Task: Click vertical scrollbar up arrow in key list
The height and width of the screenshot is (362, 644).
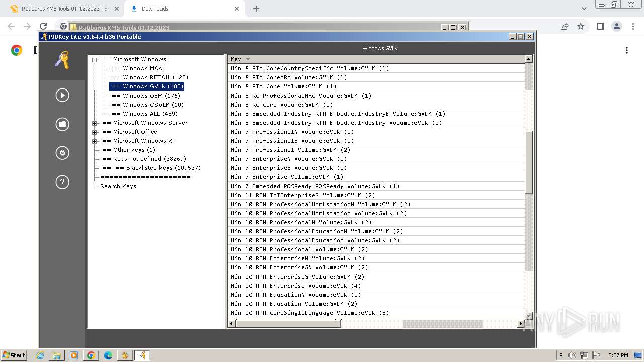Action: click(x=529, y=59)
